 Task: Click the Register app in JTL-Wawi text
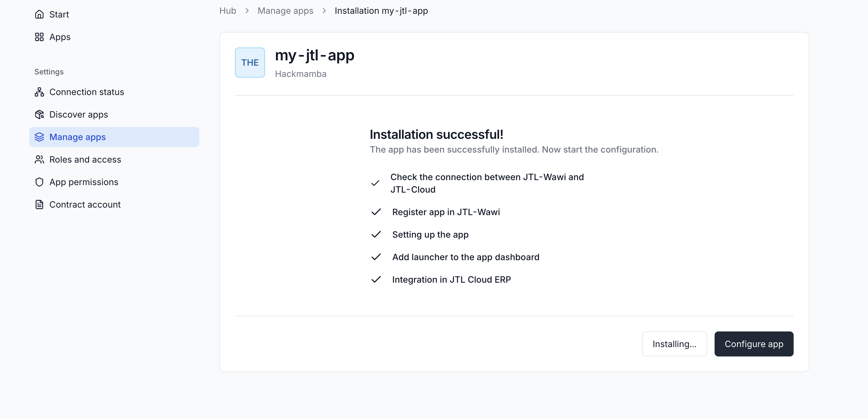pos(446,212)
